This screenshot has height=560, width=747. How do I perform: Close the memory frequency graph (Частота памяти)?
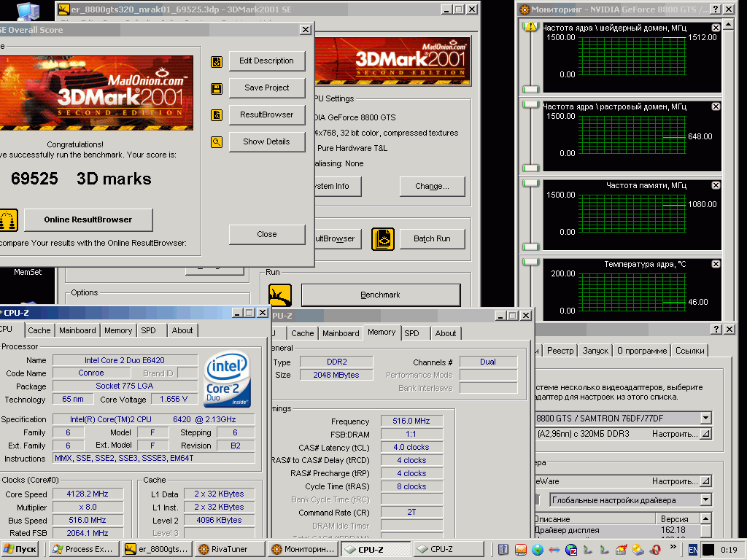716,185
